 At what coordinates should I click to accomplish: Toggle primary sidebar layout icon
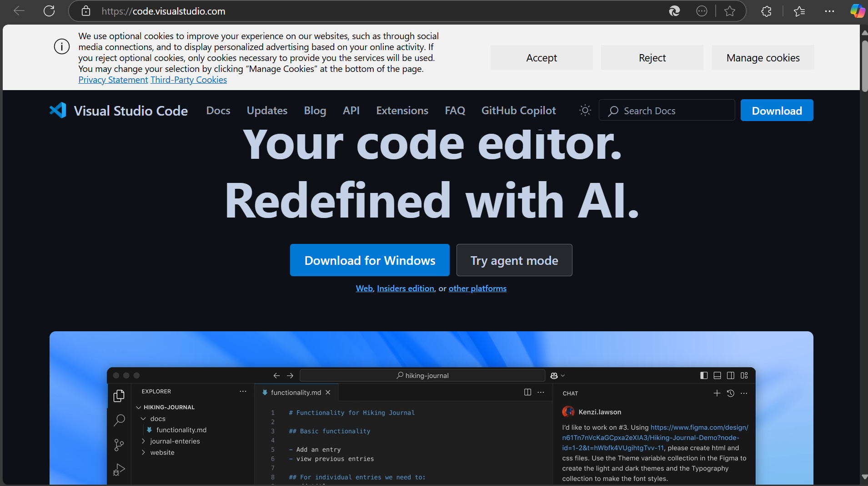[704, 375]
